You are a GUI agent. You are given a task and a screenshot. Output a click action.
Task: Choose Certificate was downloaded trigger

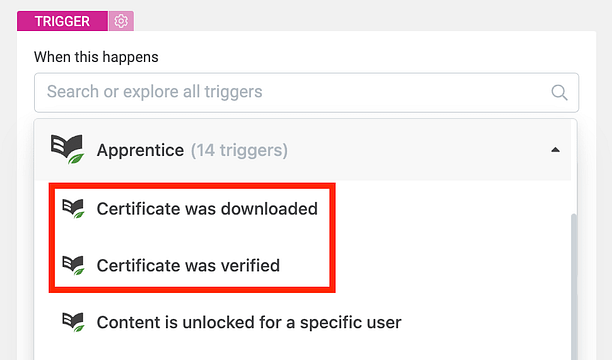point(207,209)
